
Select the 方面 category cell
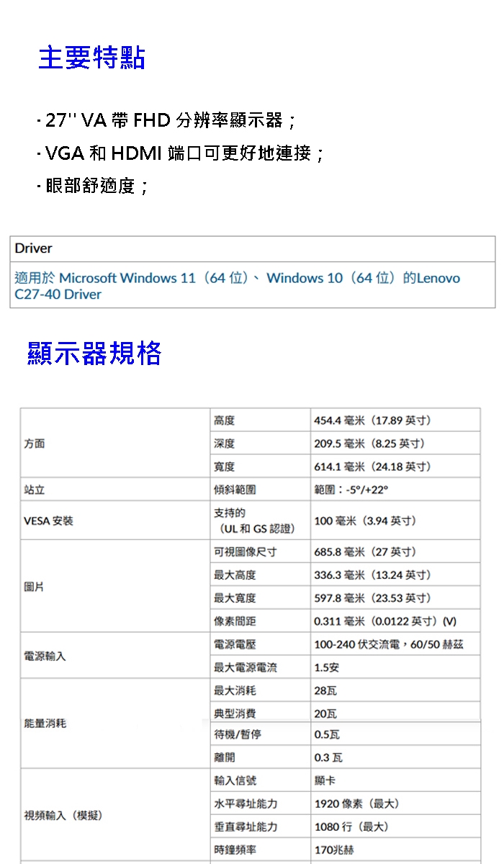[x=35, y=444]
